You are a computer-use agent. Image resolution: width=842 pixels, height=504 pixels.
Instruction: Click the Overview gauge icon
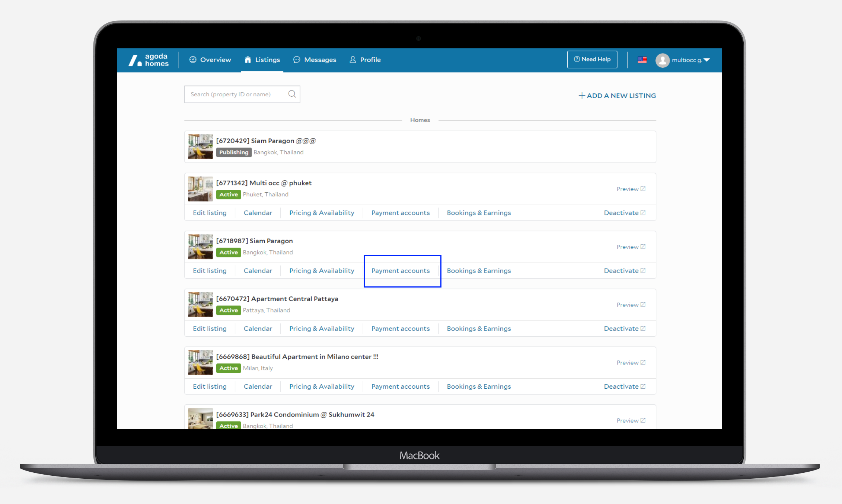(193, 60)
